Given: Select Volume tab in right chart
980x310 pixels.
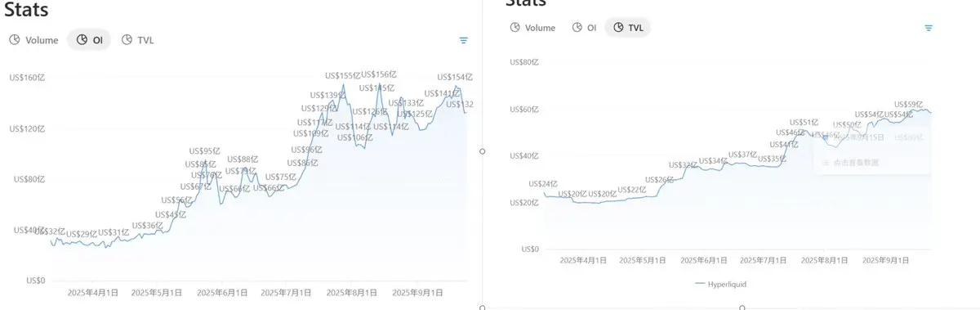Looking at the screenshot, I should point(532,28).
